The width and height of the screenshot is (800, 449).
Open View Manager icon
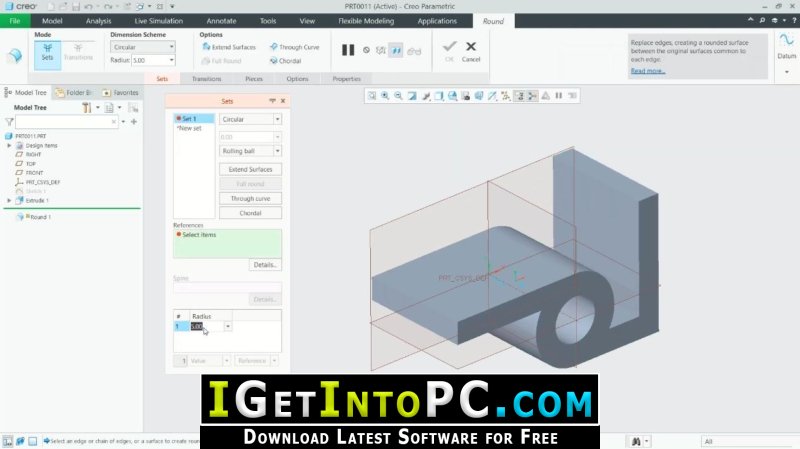pos(465,96)
